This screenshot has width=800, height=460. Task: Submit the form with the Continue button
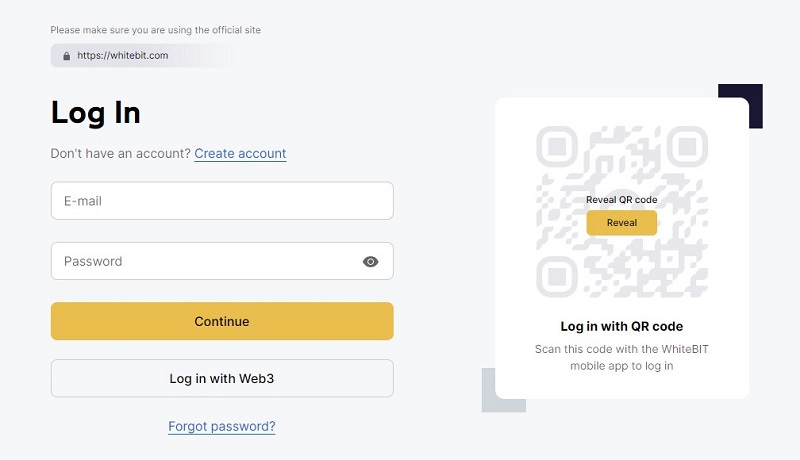pos(222,321)
